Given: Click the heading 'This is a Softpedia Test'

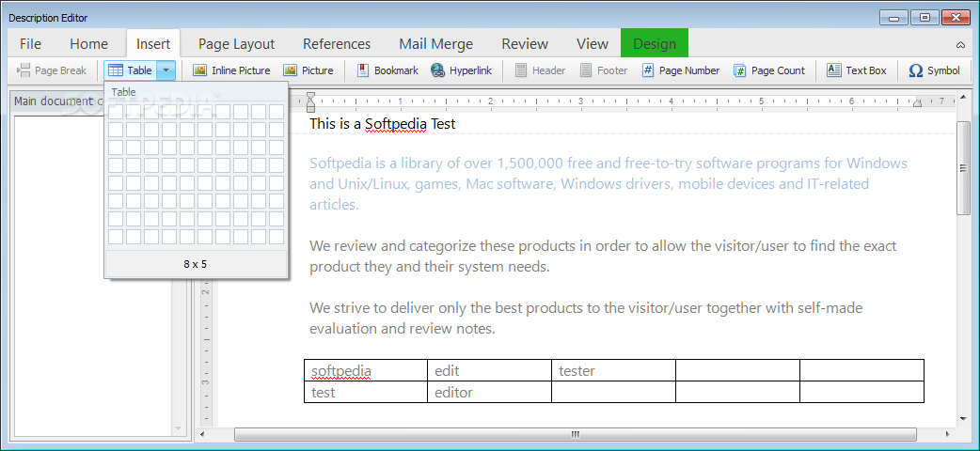Looking at the screenshot, I should [x=383, y=124].
